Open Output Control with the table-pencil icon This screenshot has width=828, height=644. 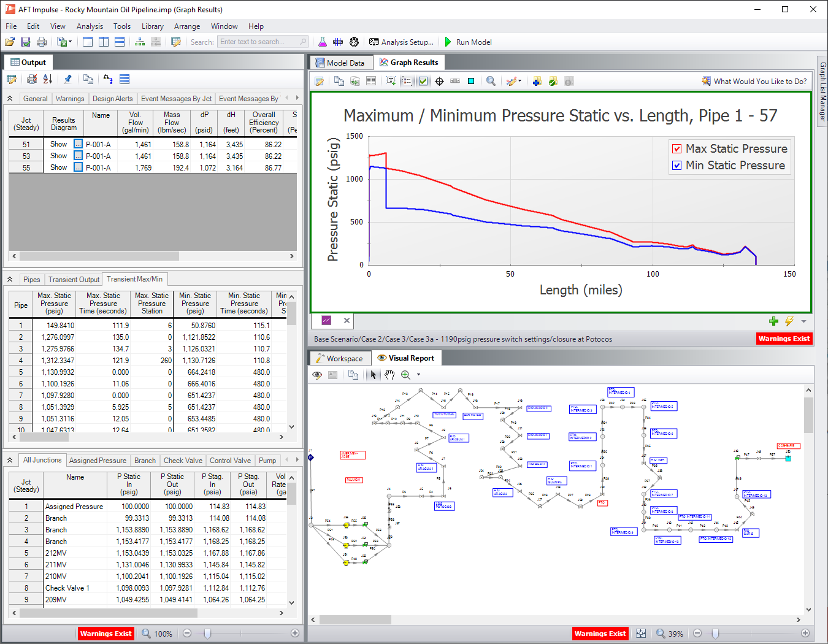coord(12,79)
